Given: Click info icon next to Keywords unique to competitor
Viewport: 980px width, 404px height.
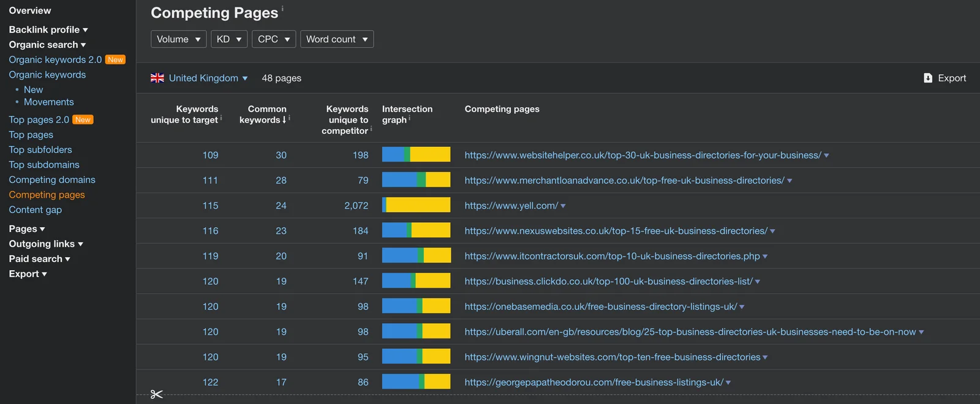Looking at the screenshot, I should (x=371, y=129).
